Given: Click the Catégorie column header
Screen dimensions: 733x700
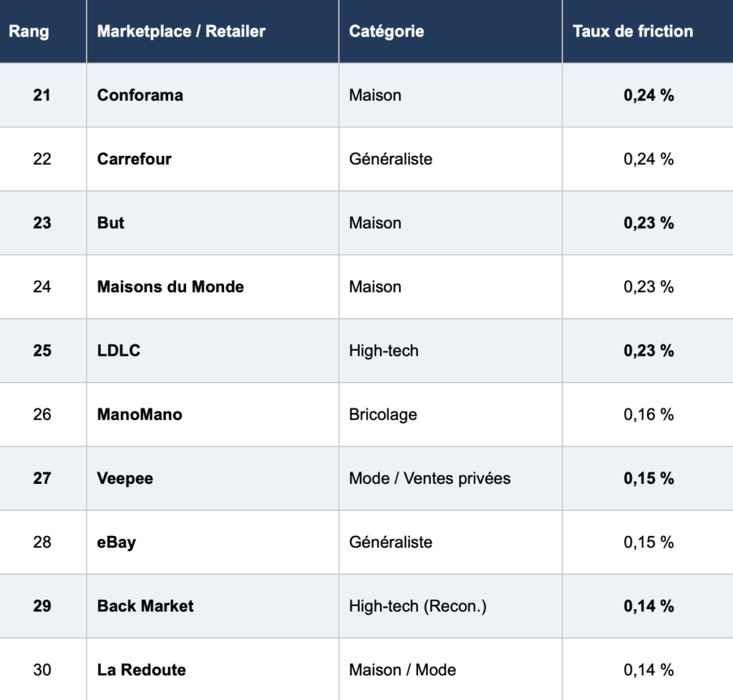Looking at the screenshot, I should tap(387, 31).
